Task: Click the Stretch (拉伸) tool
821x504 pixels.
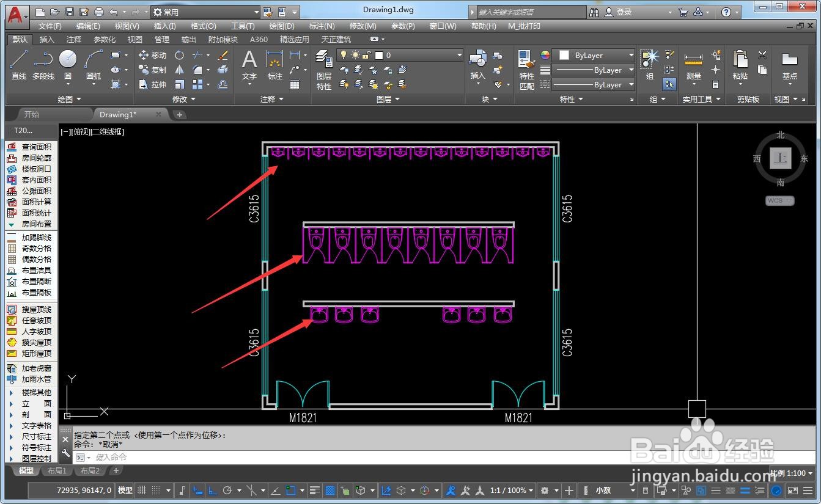Action: pos(152,84)
